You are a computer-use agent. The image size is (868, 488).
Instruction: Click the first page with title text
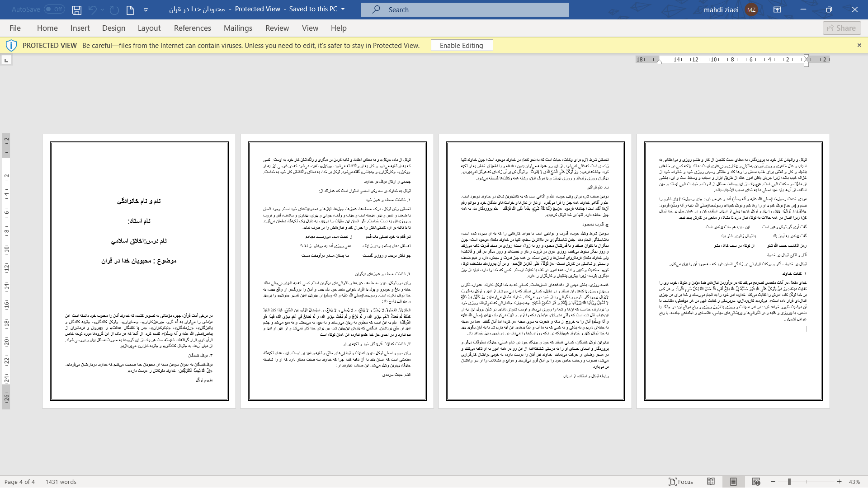pos(139,271)
